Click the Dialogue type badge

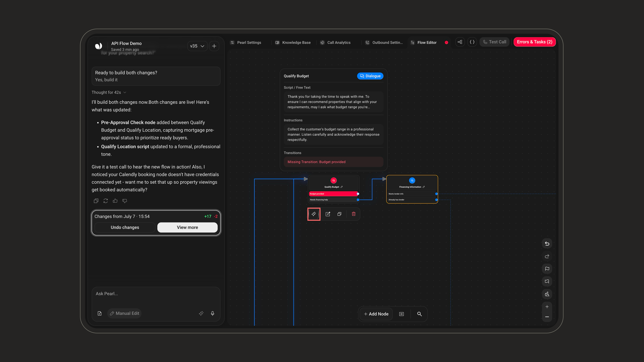coord(370,76)
